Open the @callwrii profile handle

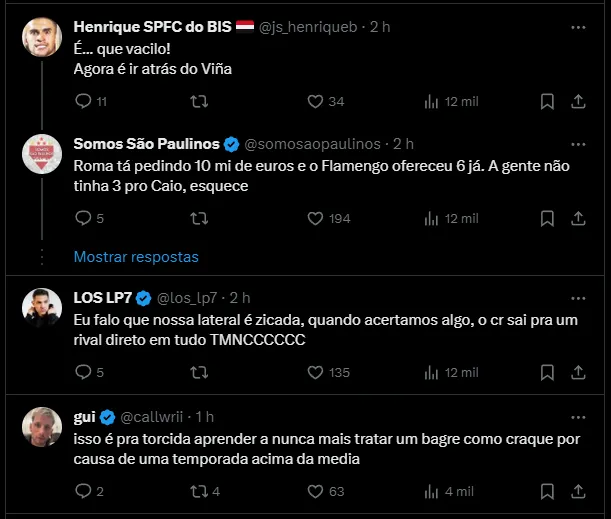(x=154, y=416)
